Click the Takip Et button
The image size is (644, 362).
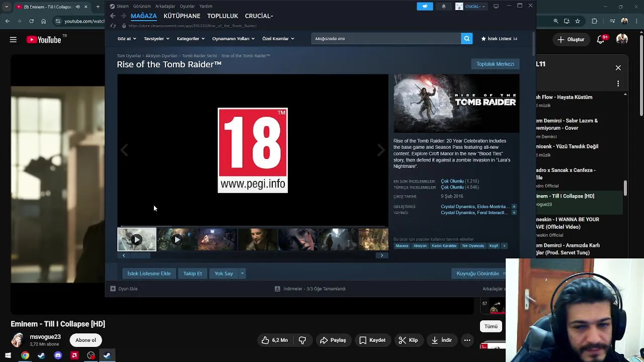point(193,274)
